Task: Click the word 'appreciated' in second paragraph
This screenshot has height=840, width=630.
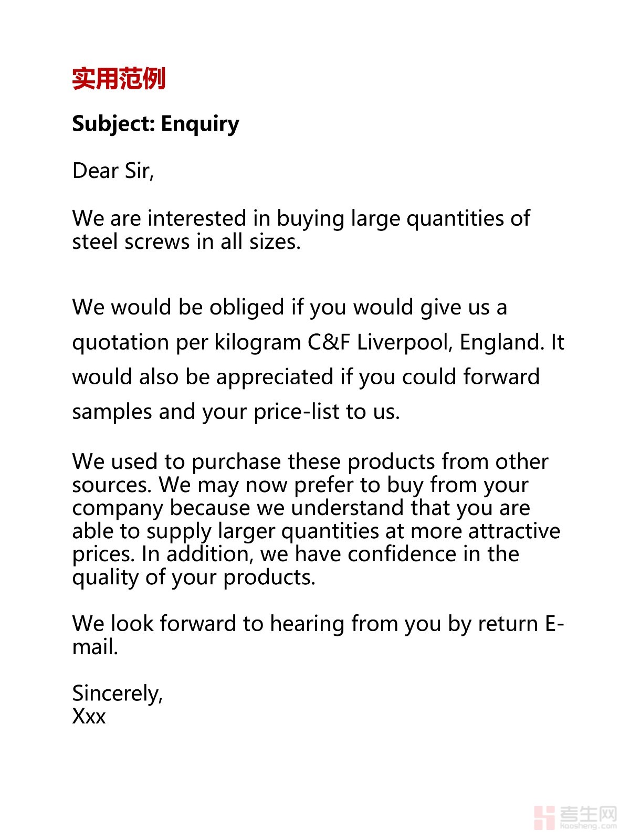Action: [275, 377]
